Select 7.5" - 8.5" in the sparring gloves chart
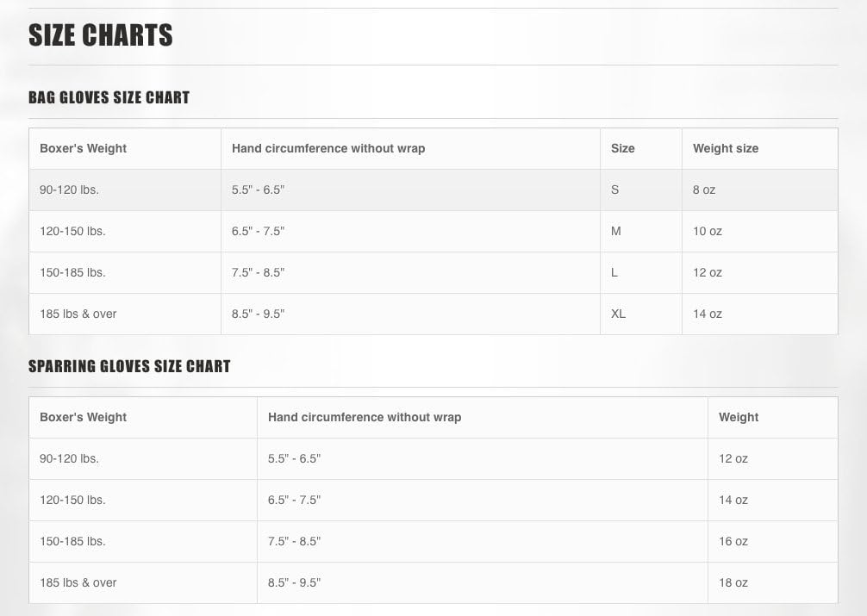The image size is (867, 616). tap(294, 541)
